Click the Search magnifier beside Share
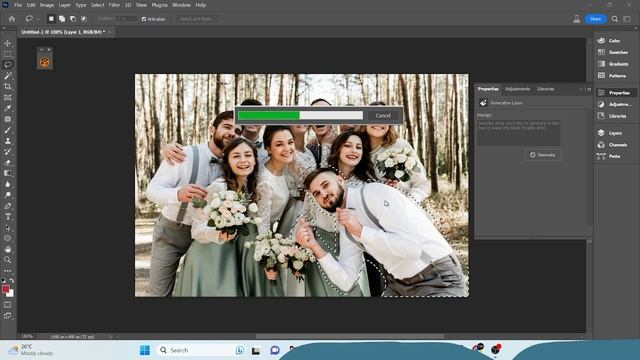Viewport: 640px width, 360px height. (615, 19)
